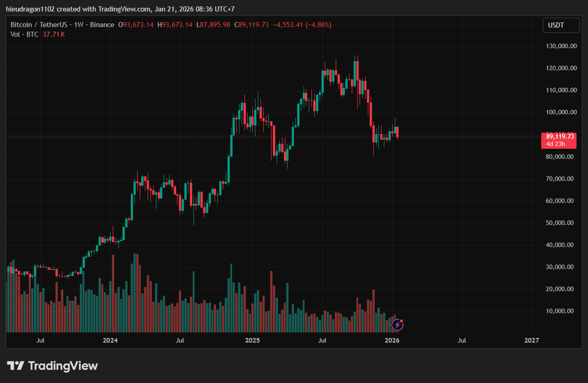Click the purple lightning bolt icon

point(398,326)
